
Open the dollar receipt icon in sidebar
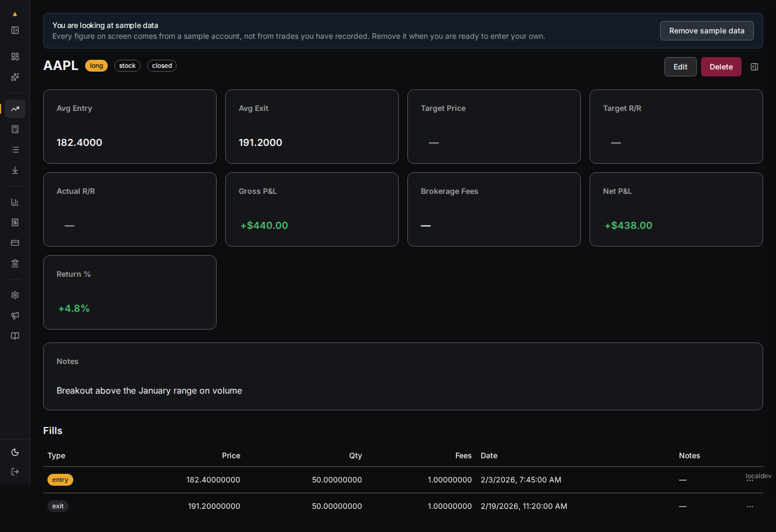coord(15,222)
